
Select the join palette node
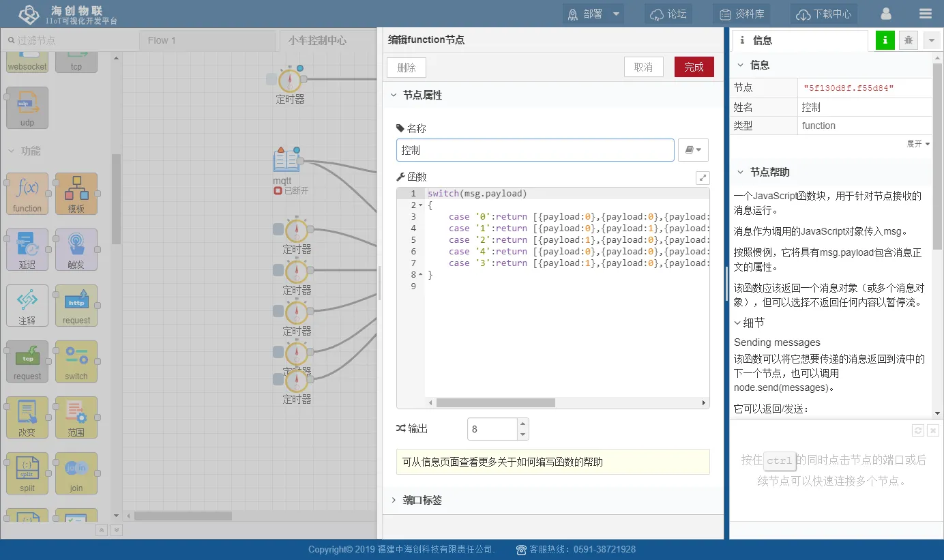76,473
